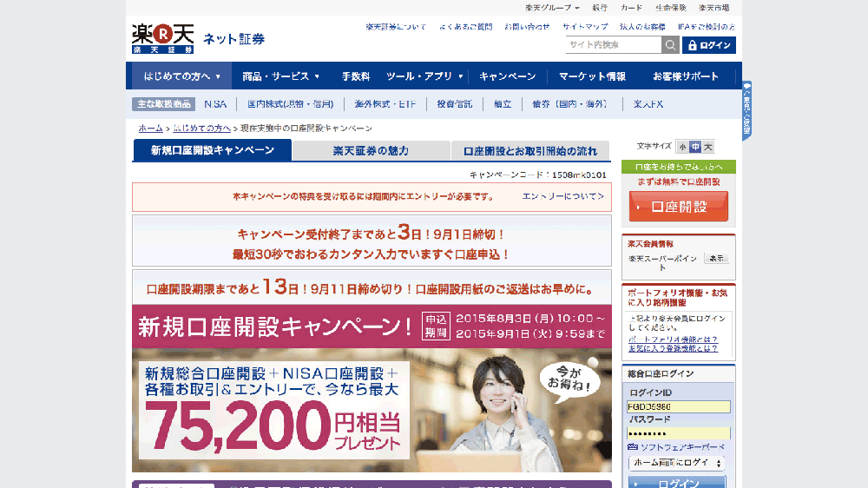Click the はじめての方へ breadcrumb link
This screenshot has width=868, height=488.
pyautogui.click(x=202, y=128)
